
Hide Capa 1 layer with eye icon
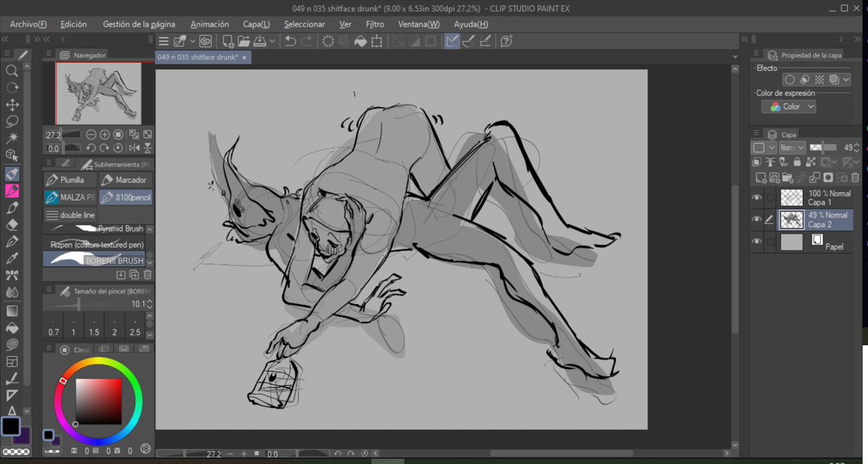[757, 198]
